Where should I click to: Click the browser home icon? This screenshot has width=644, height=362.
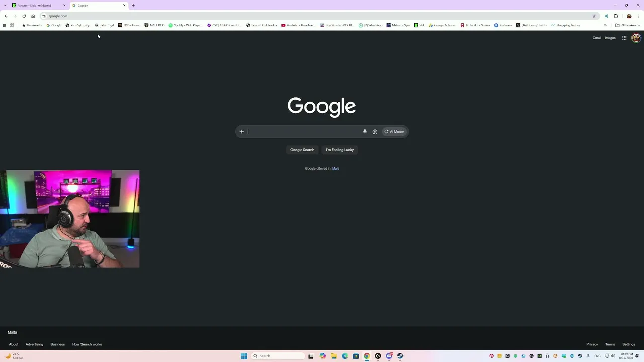click(33, 16)
